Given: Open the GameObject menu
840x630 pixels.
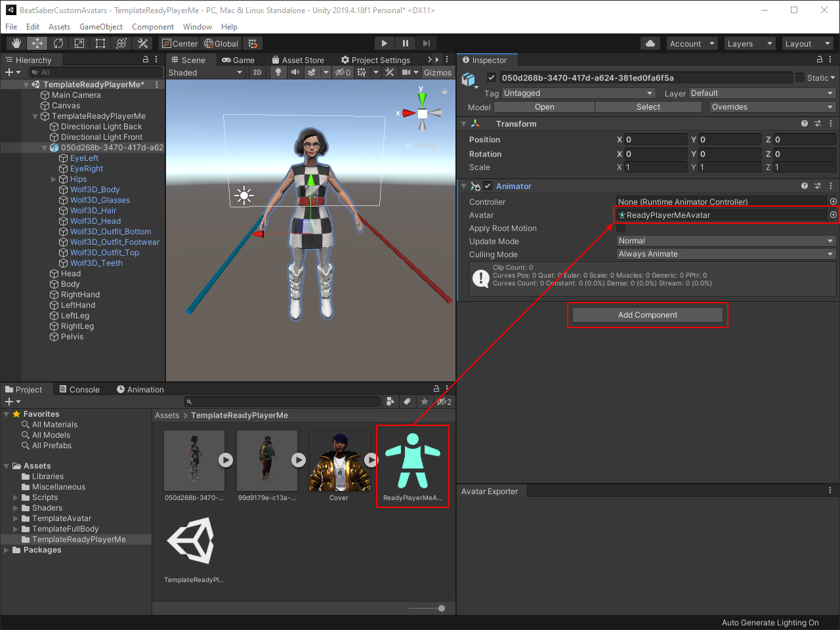Looking at the screenshot, I should (x=101, y=27).
